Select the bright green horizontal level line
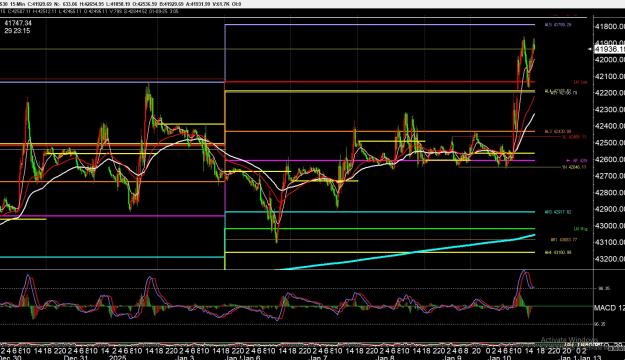The height and width of the screenshot is (360, 625). (x=380, y=229)
